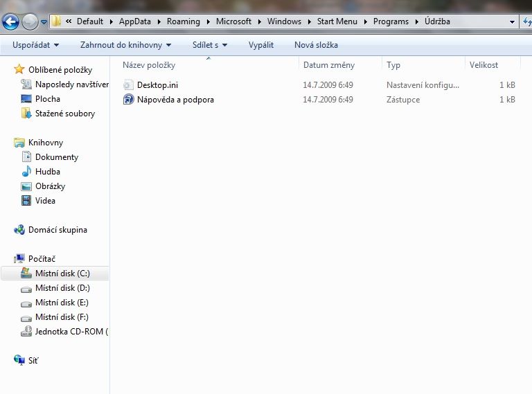Select the Desktop.ini file name

pos(157,84)
